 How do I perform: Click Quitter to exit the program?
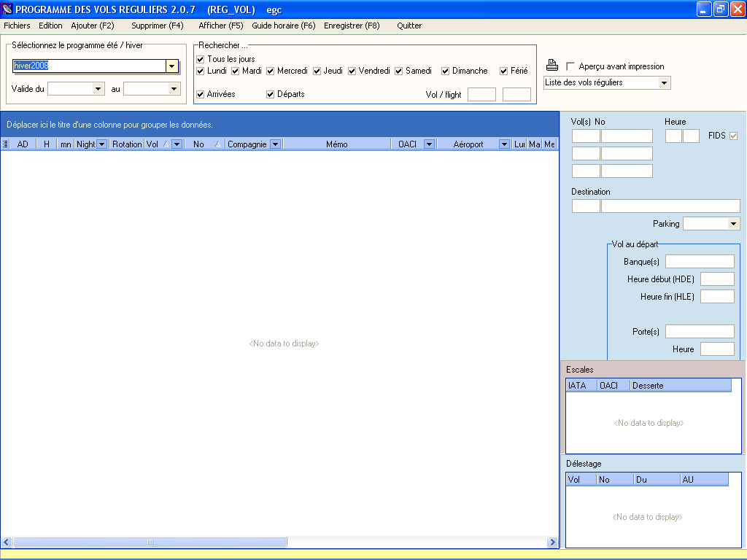[409, 26]
